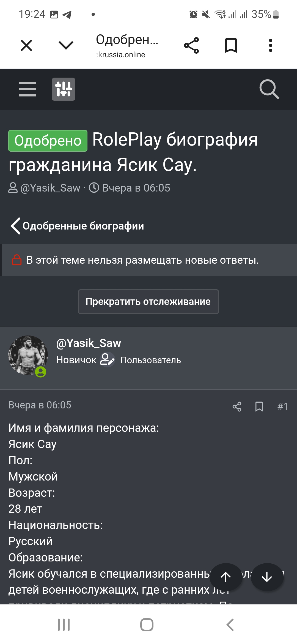Screen dimensions: 297x644
Task: Open the forum settings sliders panel
Action: [x=64, y=89]
